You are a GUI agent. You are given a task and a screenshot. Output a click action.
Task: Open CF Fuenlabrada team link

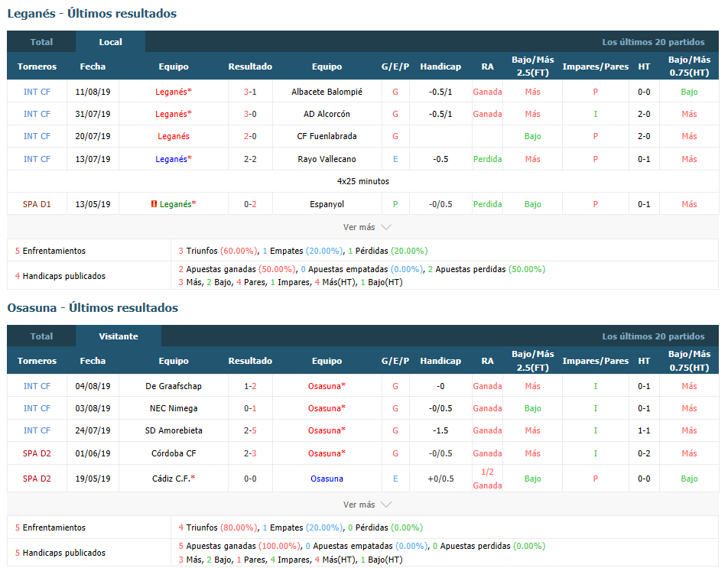[x=327, y=136]
